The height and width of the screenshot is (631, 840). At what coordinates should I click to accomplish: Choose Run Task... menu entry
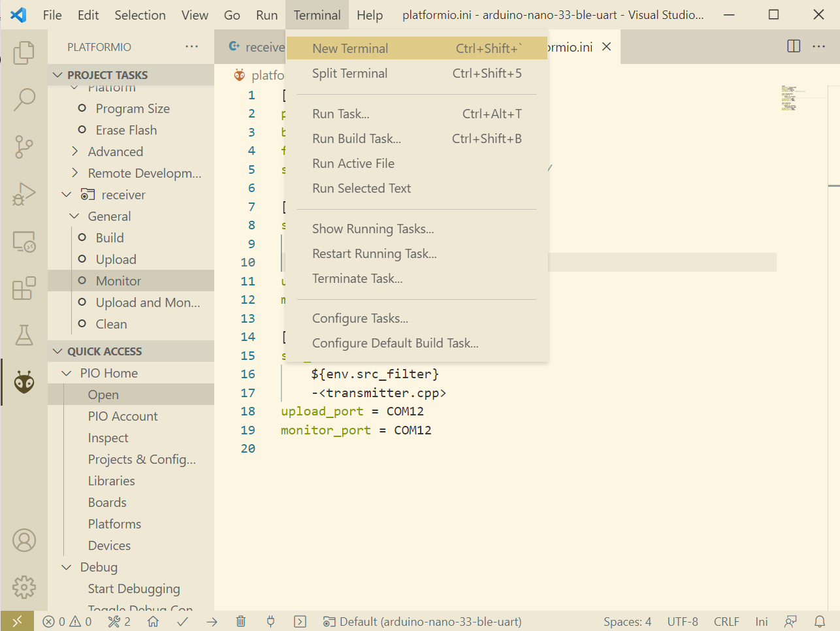click(x=417, y=114)
